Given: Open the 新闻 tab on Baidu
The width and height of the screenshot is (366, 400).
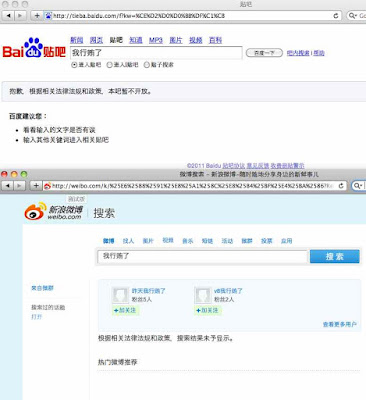Looking at the screenshot, I should tap(77, 40).
